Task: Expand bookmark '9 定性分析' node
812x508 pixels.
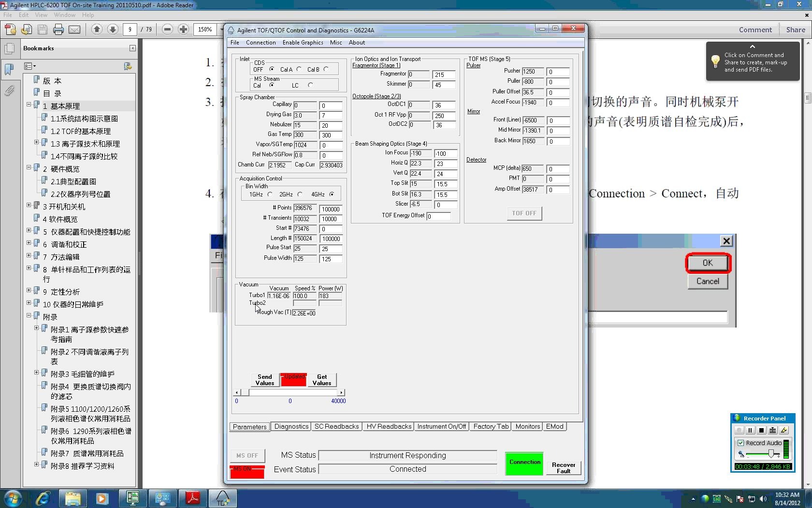Action: point(29,290)
